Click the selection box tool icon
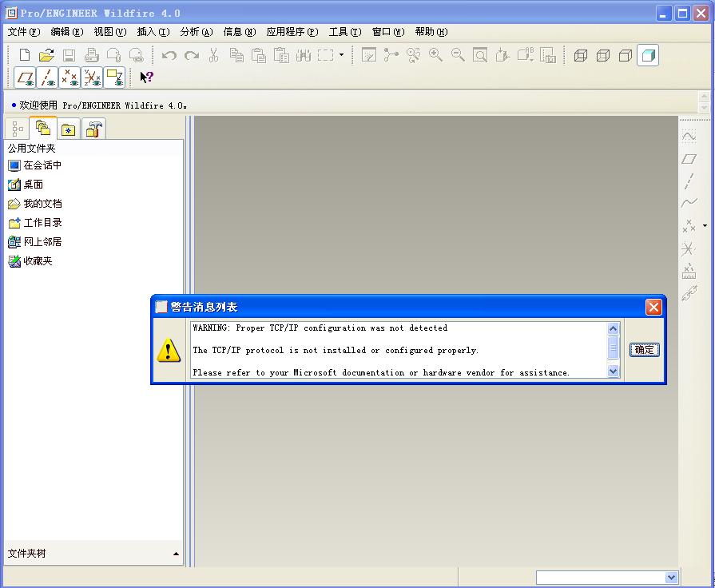Image resolution: width=715 pixels, height=588 pixels. click(326, 55)
